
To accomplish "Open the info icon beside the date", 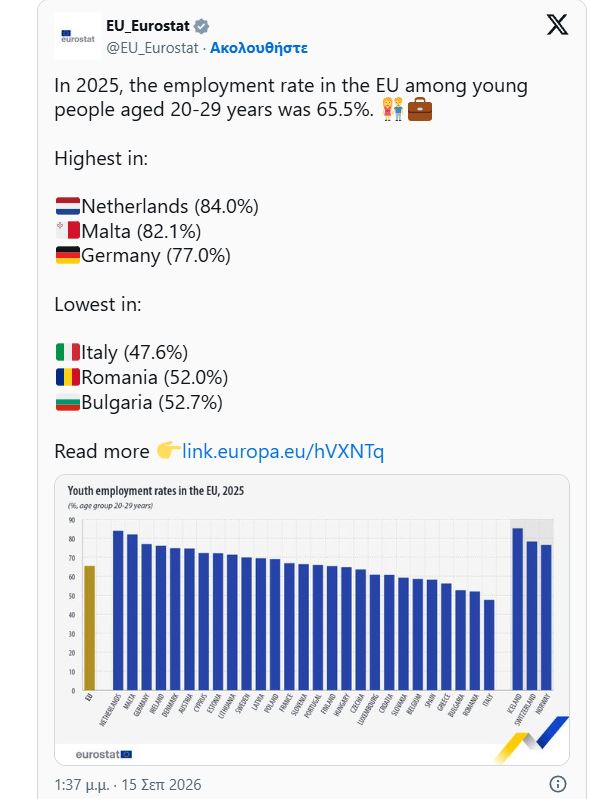I will [558, 784].
